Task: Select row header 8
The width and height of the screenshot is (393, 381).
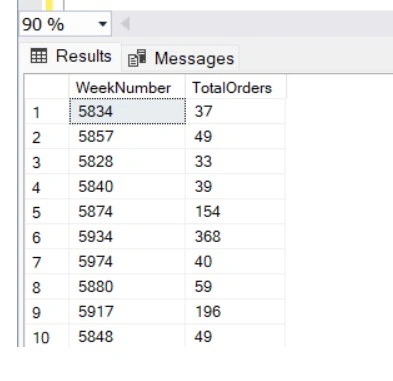Action: coord(47,286)
